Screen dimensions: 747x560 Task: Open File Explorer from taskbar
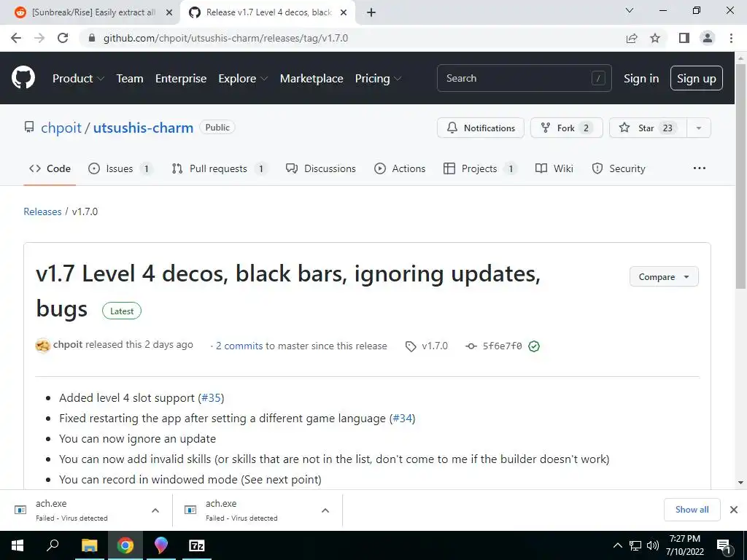(89, 545)
